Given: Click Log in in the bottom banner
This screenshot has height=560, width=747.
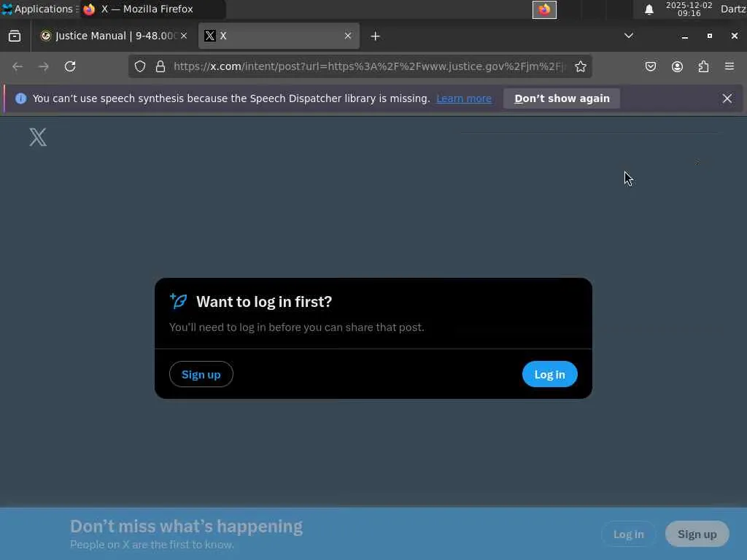Looking at the screenshot, I should click(628, 534).
